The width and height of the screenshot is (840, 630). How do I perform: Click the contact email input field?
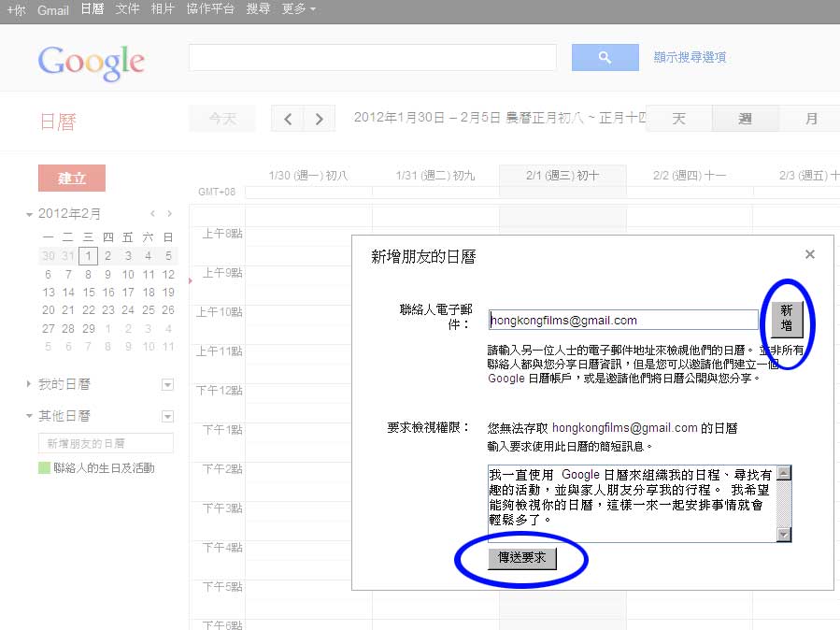pyautogui.click(x=623, y=320)
